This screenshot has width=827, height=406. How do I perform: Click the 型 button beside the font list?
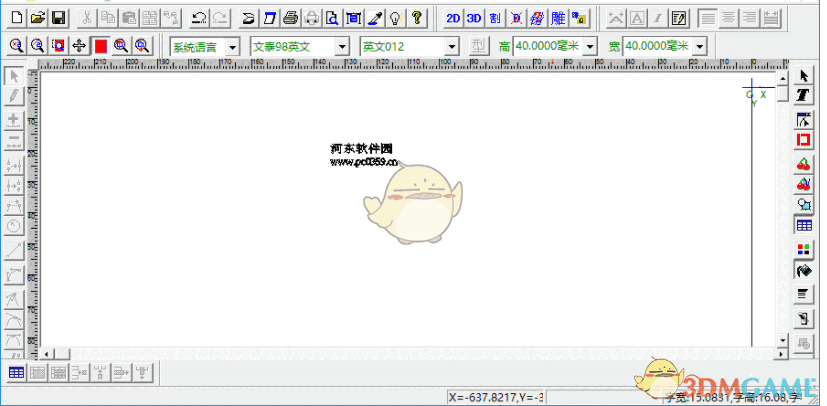478,46
